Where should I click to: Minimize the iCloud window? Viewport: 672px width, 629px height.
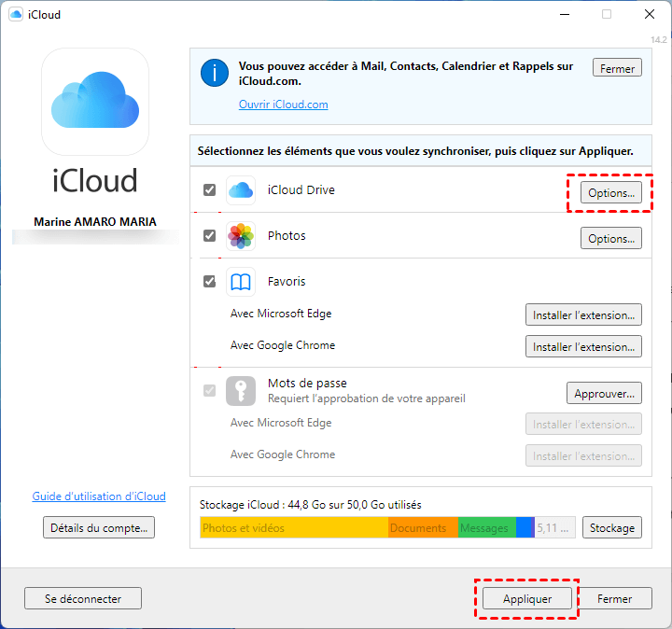[x=565, y=15]
